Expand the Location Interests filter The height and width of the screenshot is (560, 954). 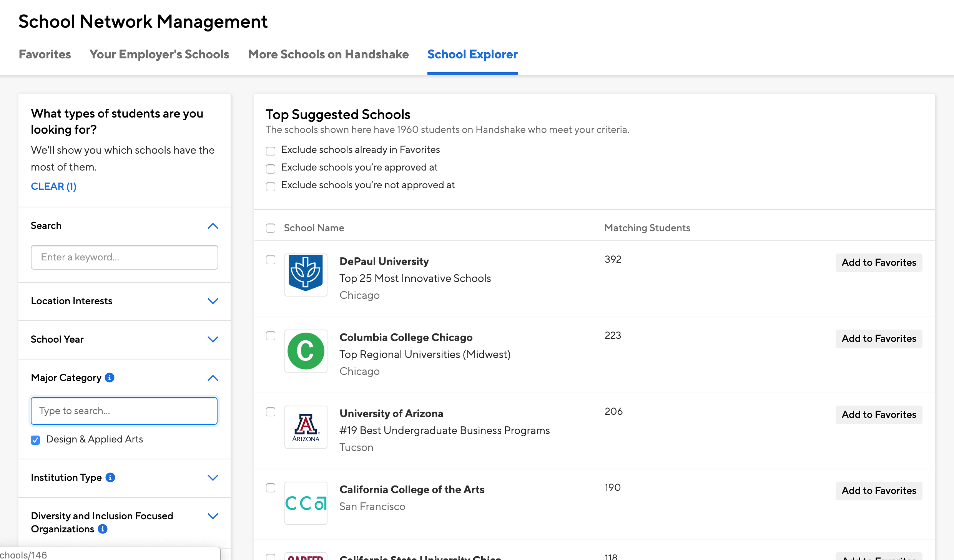[x=213, y=301]
